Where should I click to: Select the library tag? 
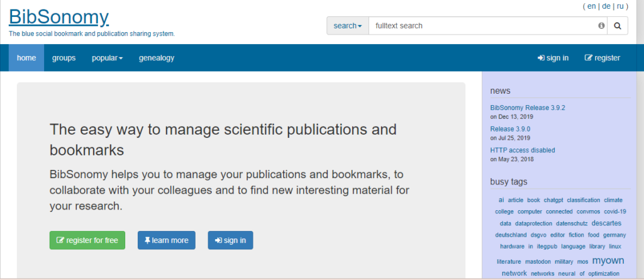(597, 247)
